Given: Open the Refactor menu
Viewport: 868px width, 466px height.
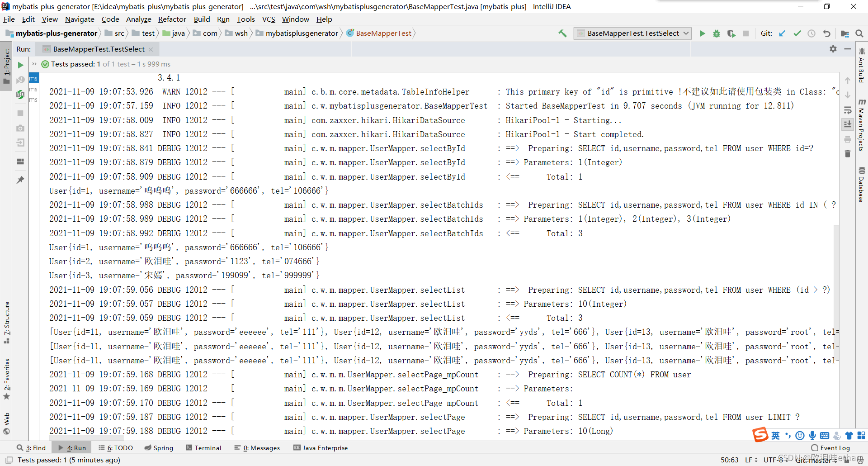Looking at the screenshot, I should (172, 19).
